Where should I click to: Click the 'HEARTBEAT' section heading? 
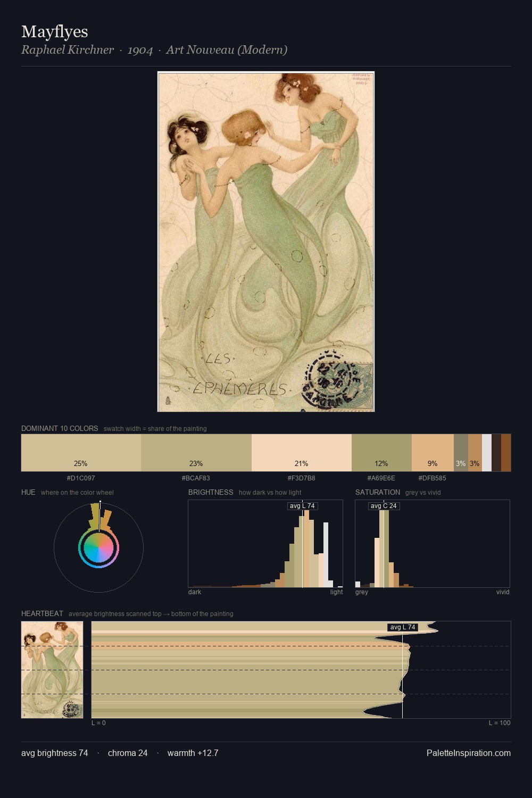pos(42,613)
